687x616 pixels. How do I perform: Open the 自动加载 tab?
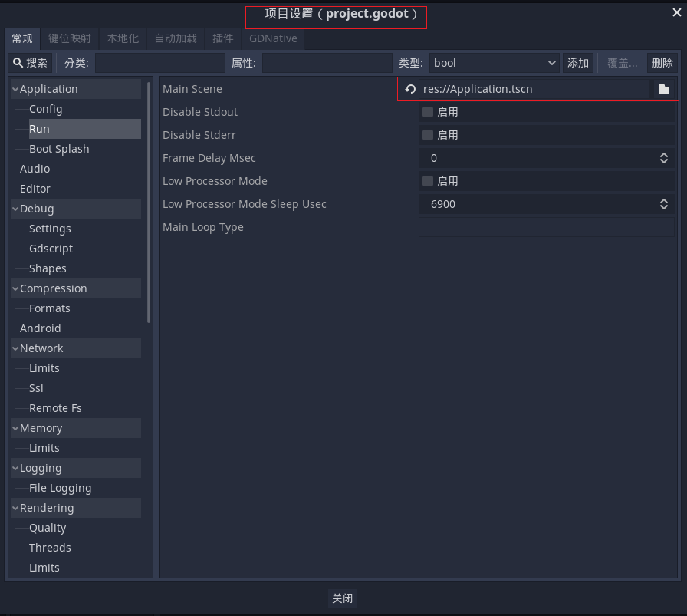click(176, 38)
